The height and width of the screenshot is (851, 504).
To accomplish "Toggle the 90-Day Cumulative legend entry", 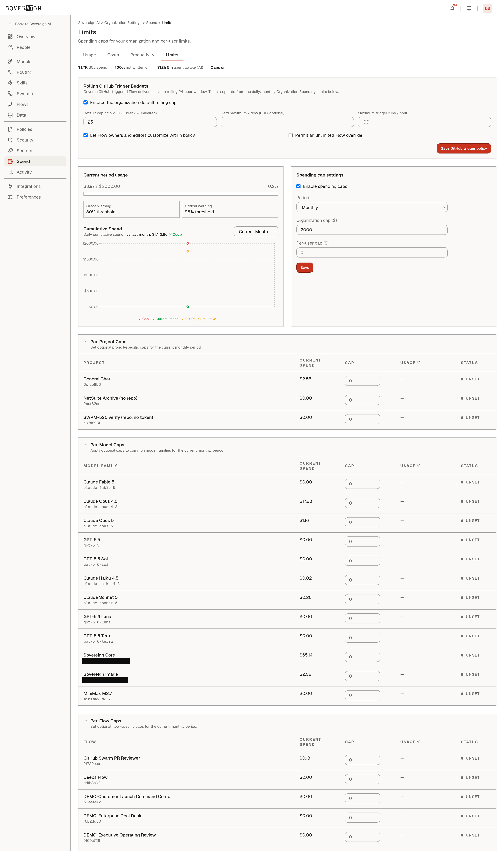I will tap(199, 319).
